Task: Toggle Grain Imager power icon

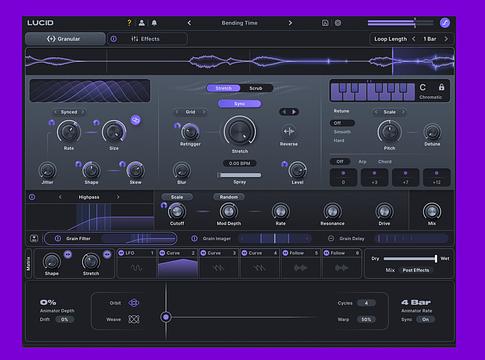Action: [x=194, y=239]
